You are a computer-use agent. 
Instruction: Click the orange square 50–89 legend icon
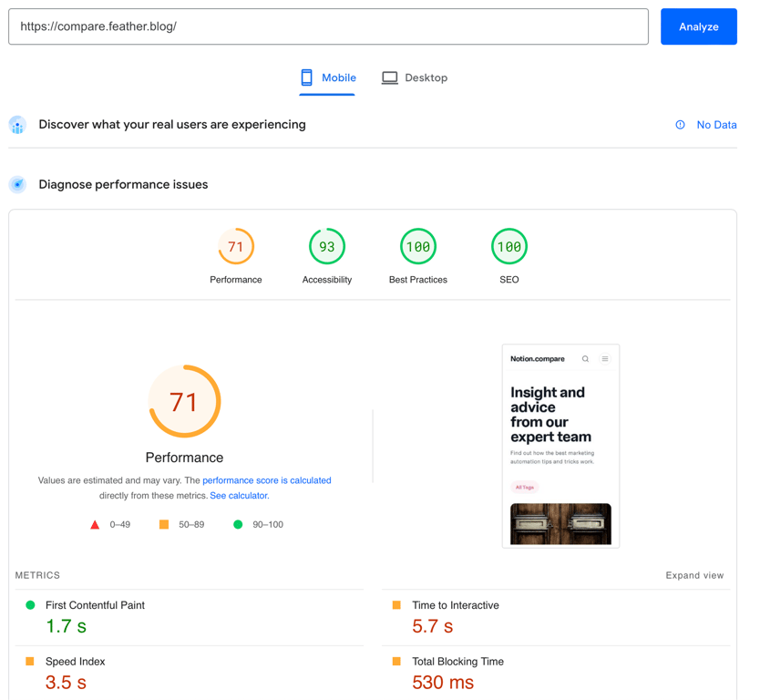click(x=164, y=524)
